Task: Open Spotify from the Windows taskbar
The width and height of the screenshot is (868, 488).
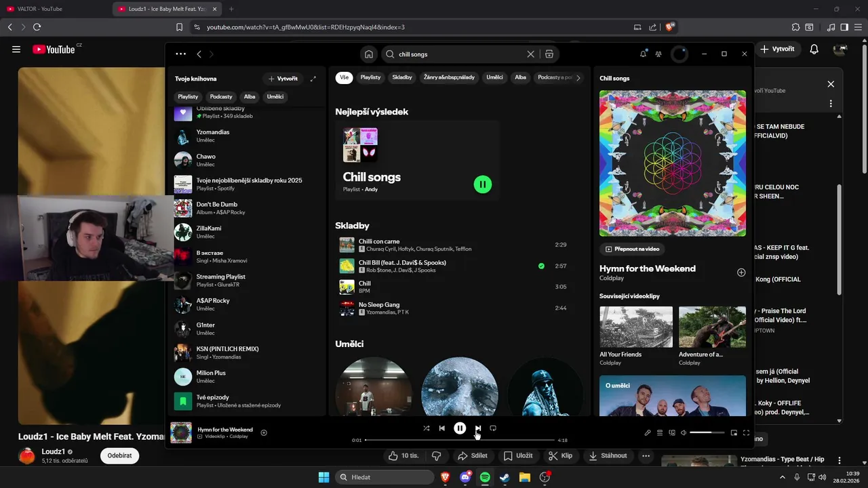Action: pyautogui.click(x=485, y=477)
